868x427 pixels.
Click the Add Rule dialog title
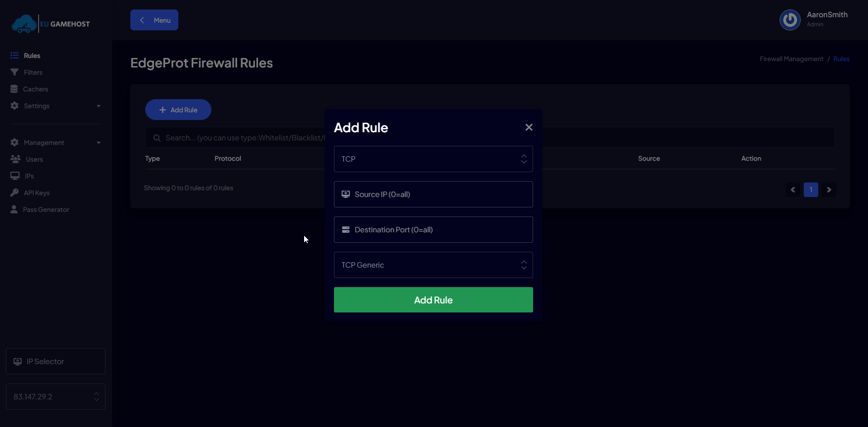click(361, 128)
